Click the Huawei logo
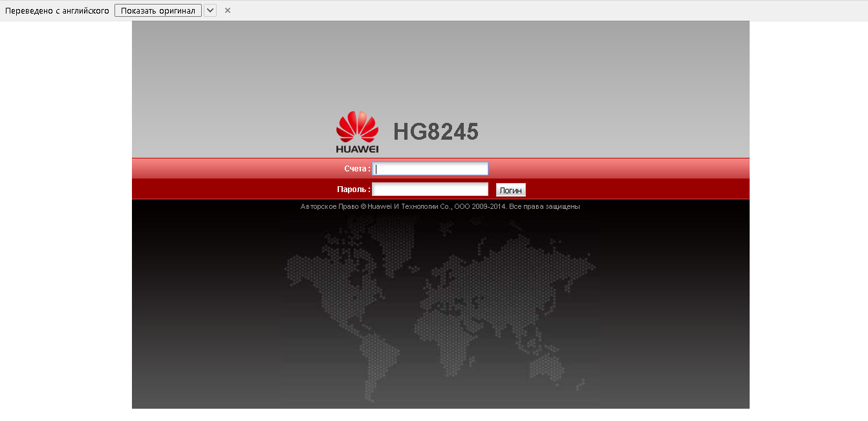 click(357, 132)
